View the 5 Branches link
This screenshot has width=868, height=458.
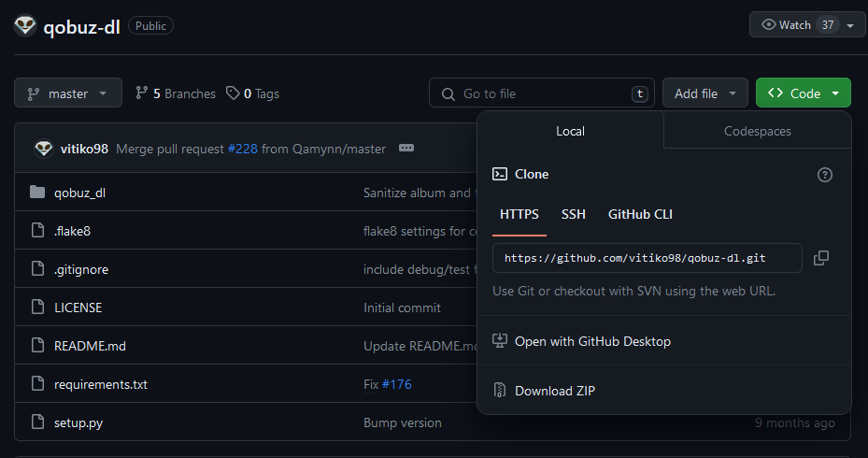pos(176,93)
